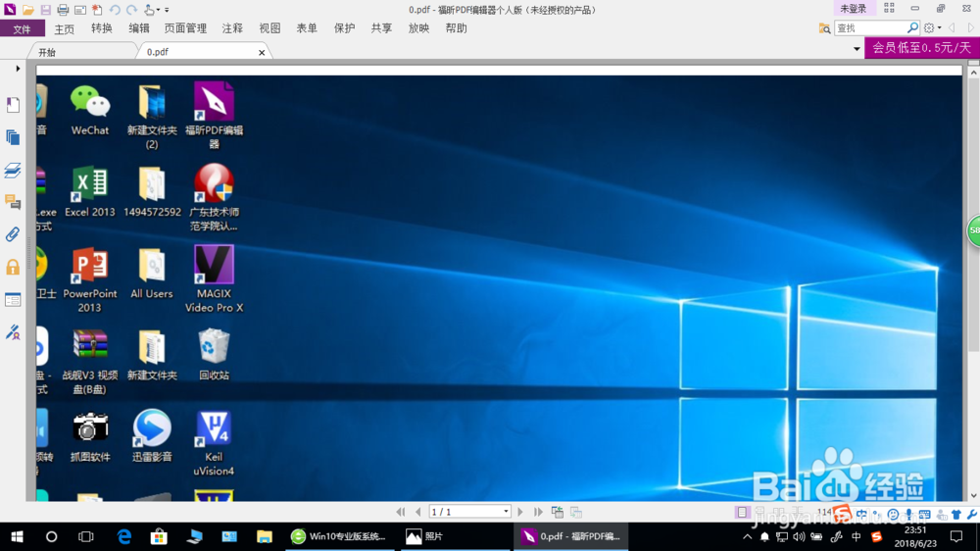Click the 未登录 login button
This screenshot has height=551, width=980.
[x=853, y=8]
